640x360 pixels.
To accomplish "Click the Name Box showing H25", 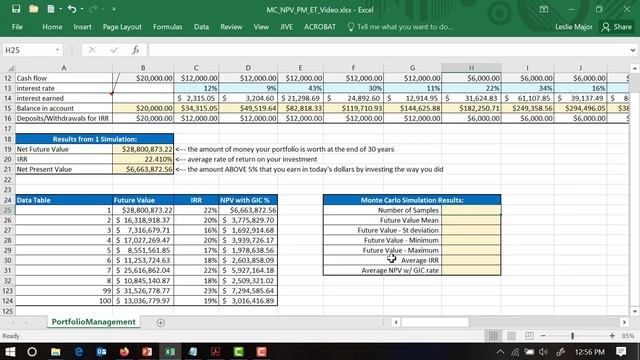I will point(28,50).
